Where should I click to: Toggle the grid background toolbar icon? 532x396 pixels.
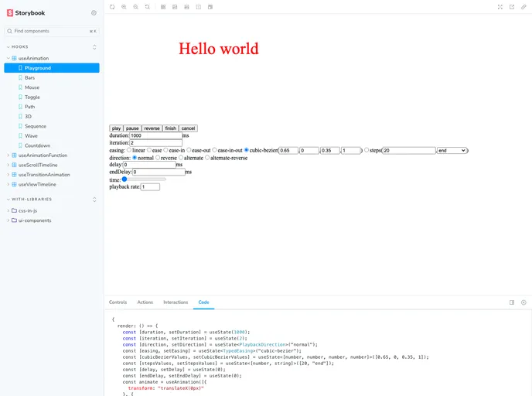163,7
